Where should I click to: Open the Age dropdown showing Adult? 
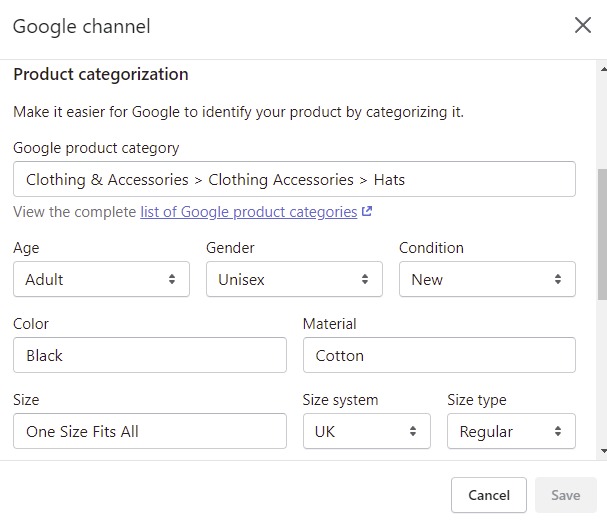point(101,279)
